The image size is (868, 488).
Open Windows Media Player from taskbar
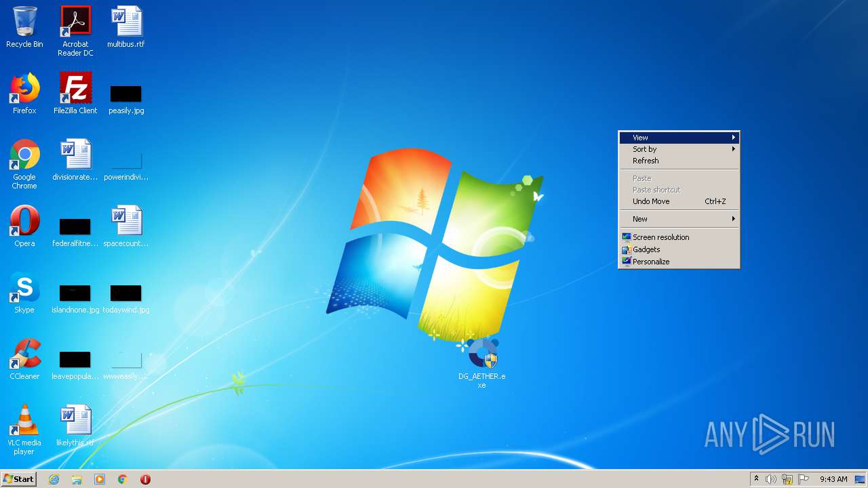point(100,479)
